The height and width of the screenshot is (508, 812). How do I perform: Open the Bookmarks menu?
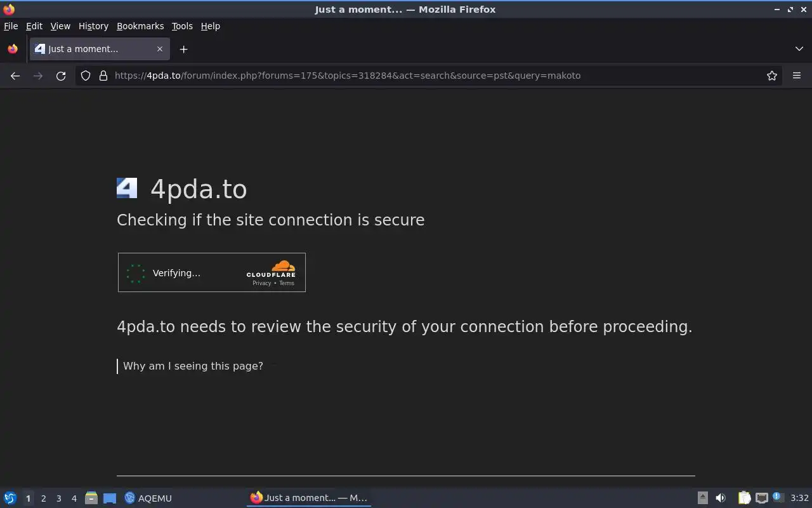click(x=140, y=26)
